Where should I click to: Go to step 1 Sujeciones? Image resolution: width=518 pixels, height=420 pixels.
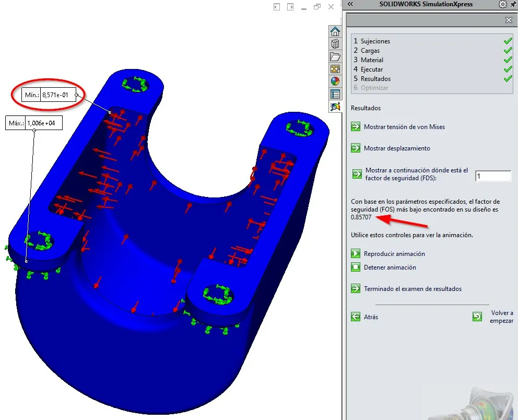click(372, 41)
